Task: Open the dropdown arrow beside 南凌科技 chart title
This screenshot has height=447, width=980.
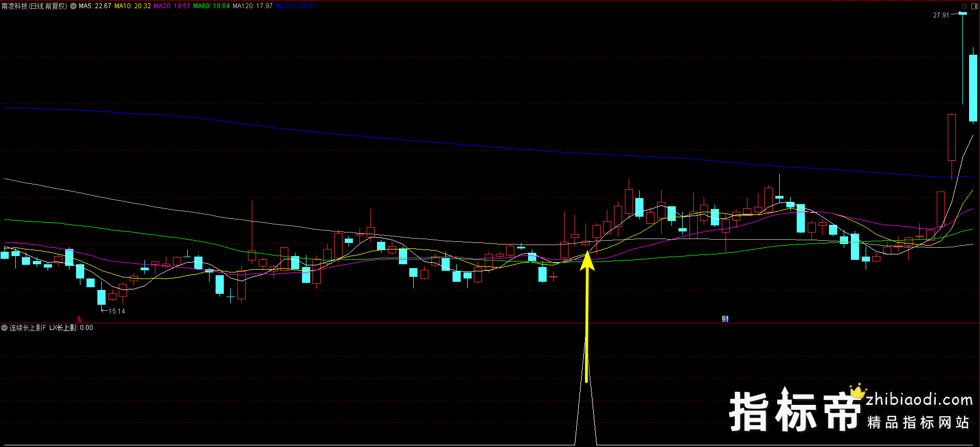Action: [x=73, y=6]
